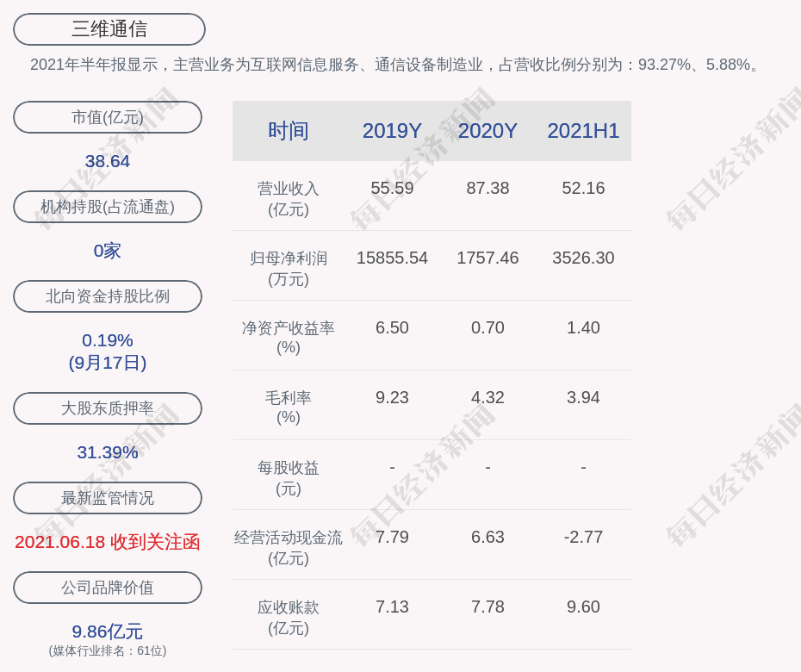Select the 北向资金持股比例 label pill
Viewport: 801px width, 672px height.
coord(108,296)
